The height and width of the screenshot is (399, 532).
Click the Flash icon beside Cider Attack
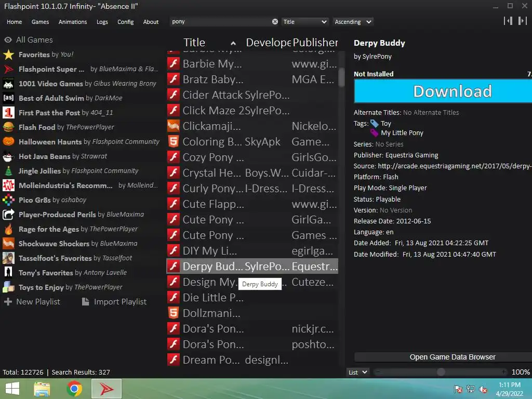[x=174, y=95]
